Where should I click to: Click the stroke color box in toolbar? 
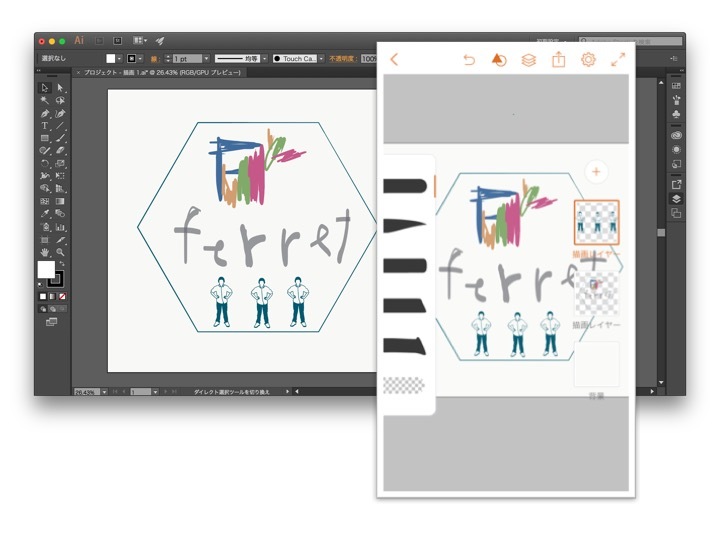[x=56, y=278]
